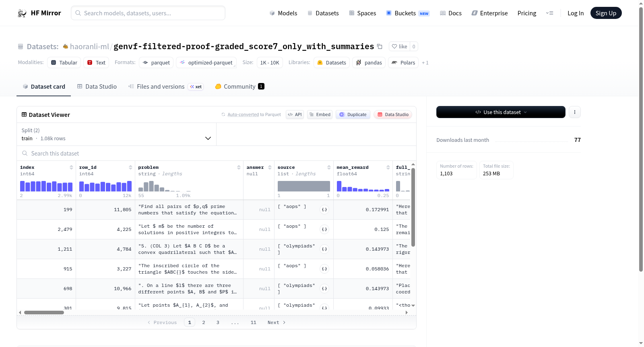This screenshot has width=644, height=347.
Task: Select the parquet format tag
Action: (156, 62)
